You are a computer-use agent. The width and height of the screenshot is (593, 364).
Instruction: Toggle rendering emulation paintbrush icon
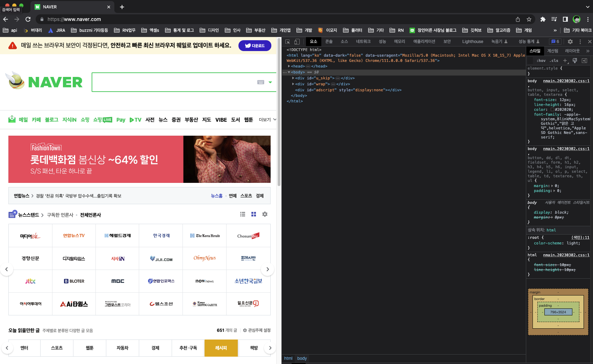coord(575,60)
